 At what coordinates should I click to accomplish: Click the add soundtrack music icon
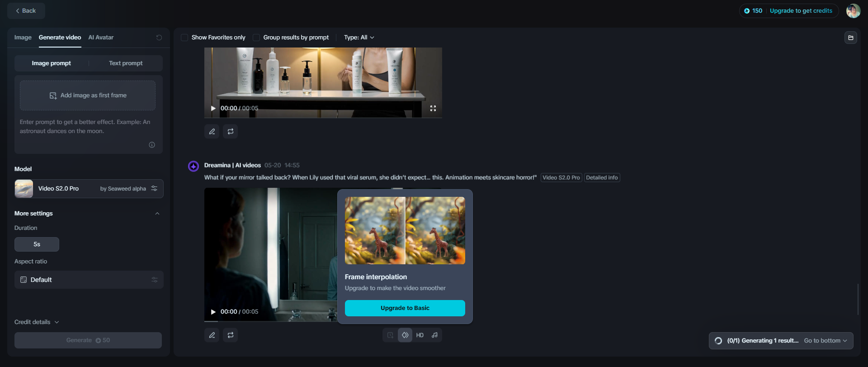coord(434,335)
